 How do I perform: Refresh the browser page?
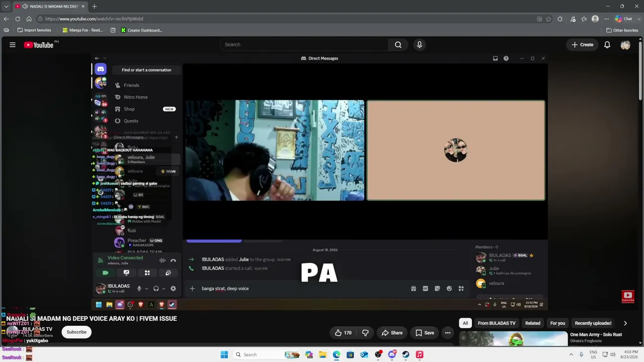[18, 19]
